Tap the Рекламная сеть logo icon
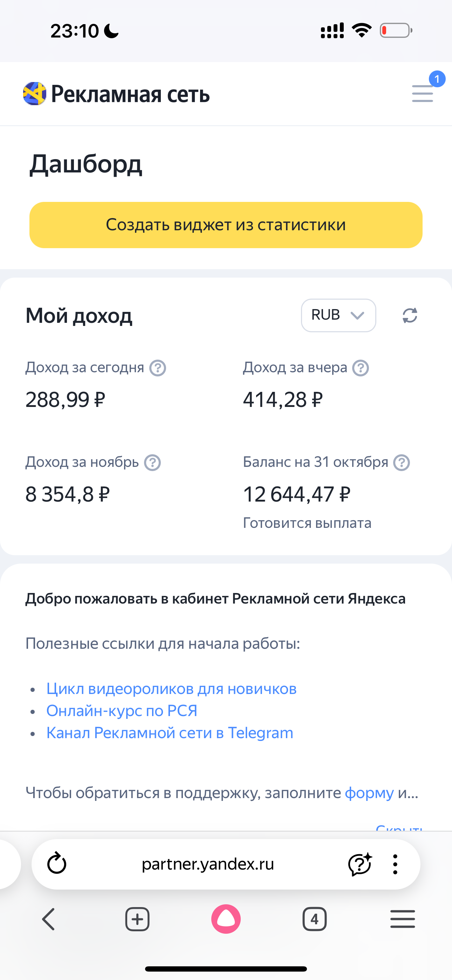This screenshot has height=980, width=452. coord(35,94)
